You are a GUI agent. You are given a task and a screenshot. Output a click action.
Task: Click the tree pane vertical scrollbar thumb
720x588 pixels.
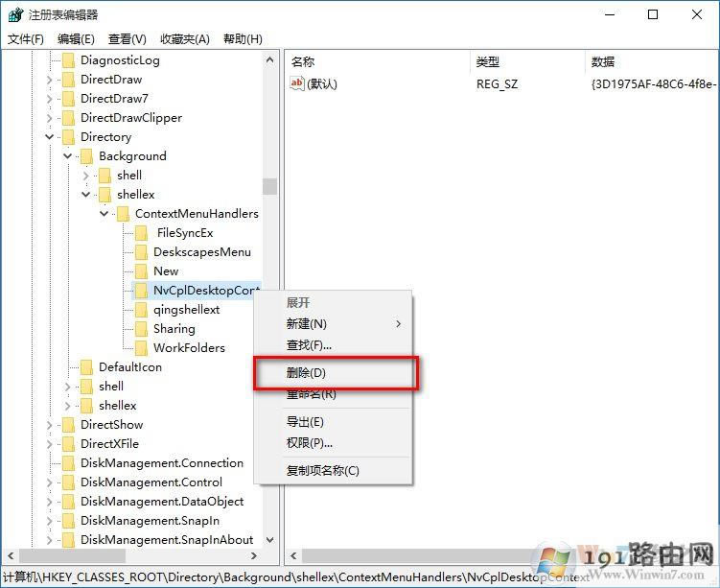tap(270, 186)
